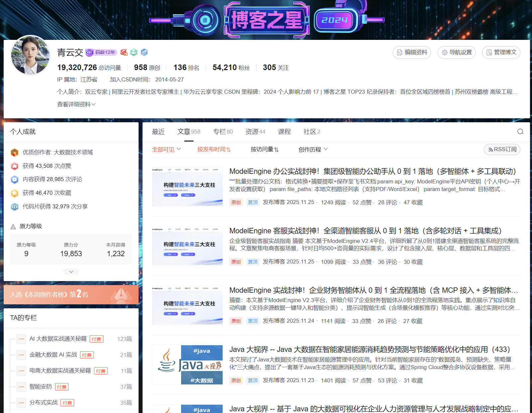The width and height of the screenshot is (532, 413).
Task: Click the 原力等级 triangle icon
Action: pyautogui.click(x=13, y=227)
